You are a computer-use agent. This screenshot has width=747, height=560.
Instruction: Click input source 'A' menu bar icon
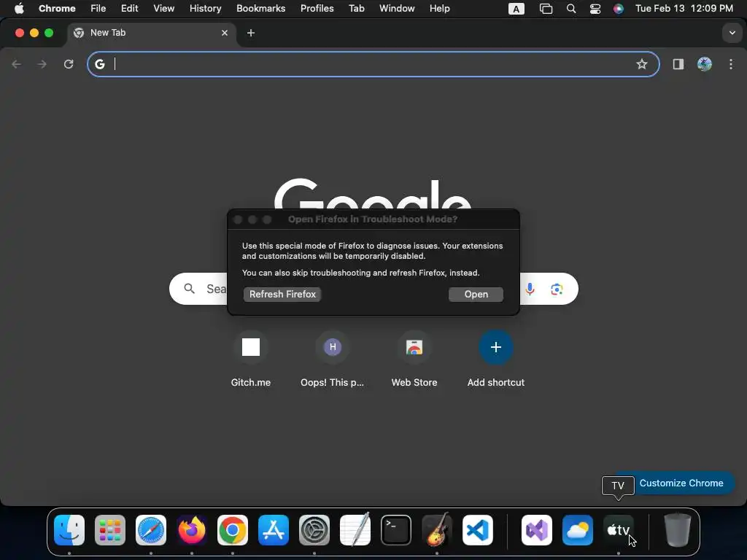tap(516, 9)
